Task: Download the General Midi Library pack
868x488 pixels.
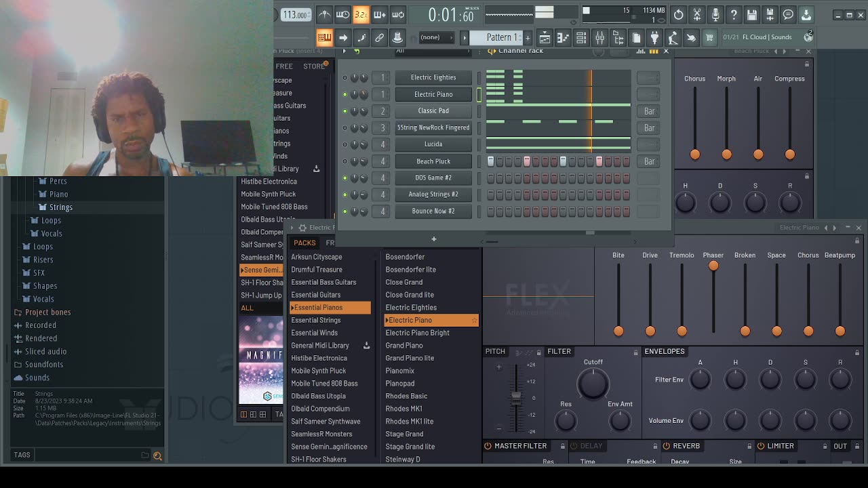Action: (x=367, y=346)
